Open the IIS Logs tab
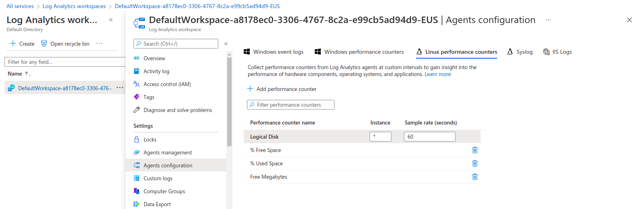The image size is (644, 209). click(557, 52)
